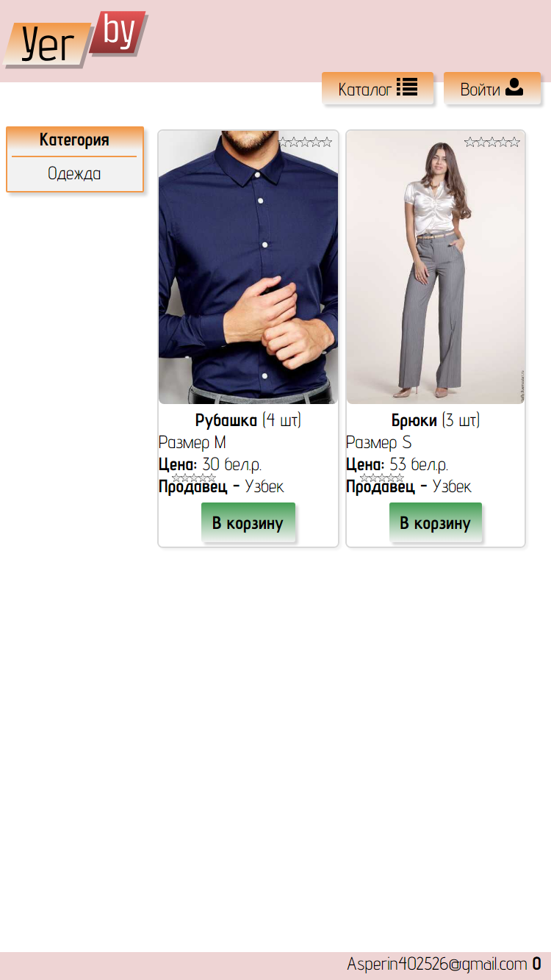
Task: Rate seller Узбек under Брюки with stars
Action: click(x=382, y=478)
